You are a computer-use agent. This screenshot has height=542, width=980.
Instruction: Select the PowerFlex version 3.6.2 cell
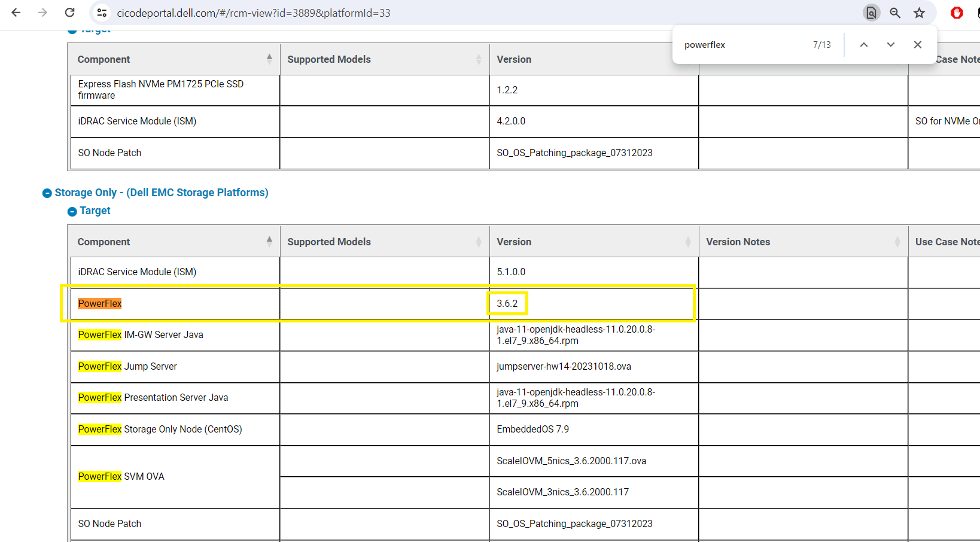tap(507, 304)
